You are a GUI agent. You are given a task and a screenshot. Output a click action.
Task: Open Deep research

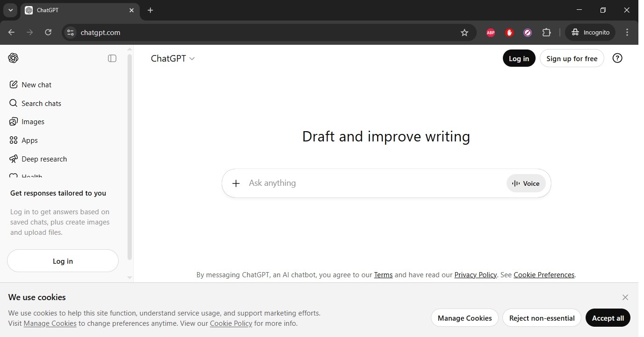tap(38, 159)
